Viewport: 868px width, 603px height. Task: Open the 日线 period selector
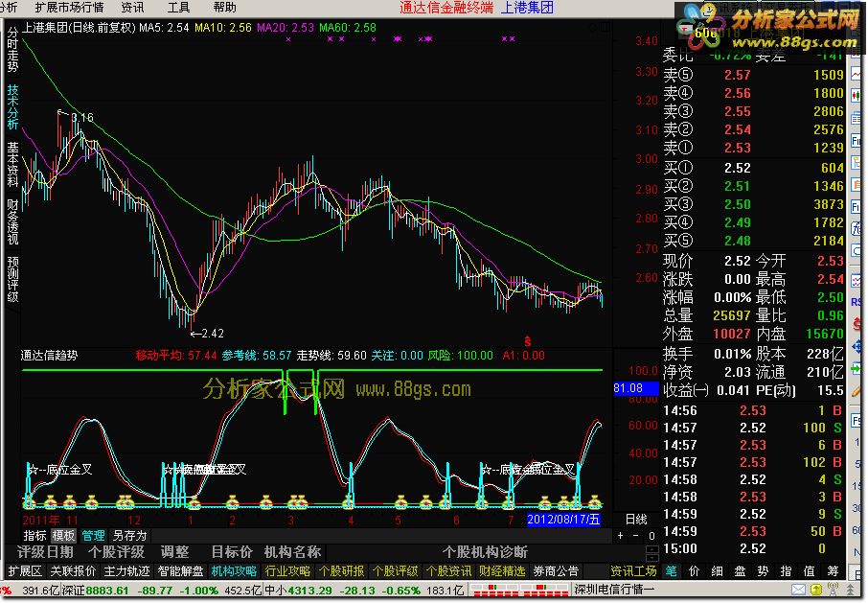[636, 520]
